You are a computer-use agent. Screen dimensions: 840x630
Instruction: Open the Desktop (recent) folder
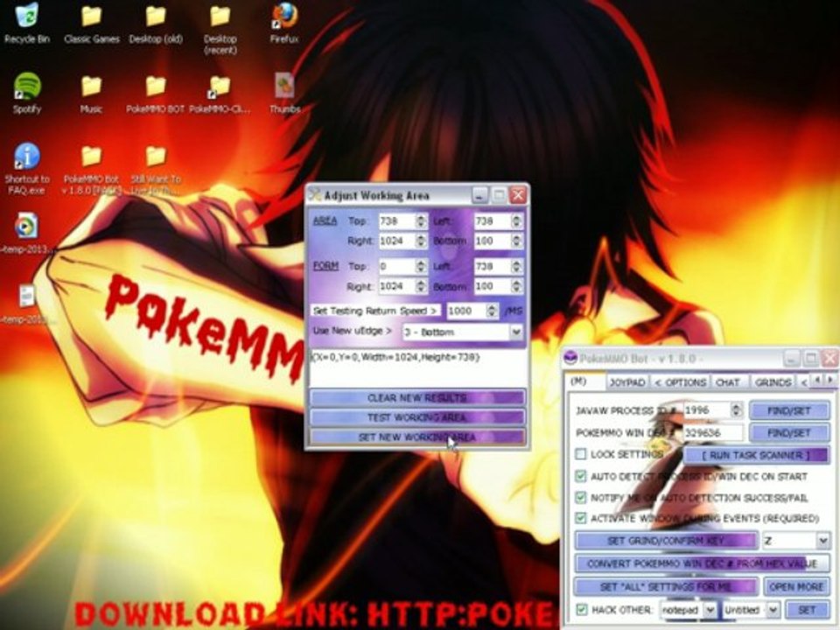220,29
